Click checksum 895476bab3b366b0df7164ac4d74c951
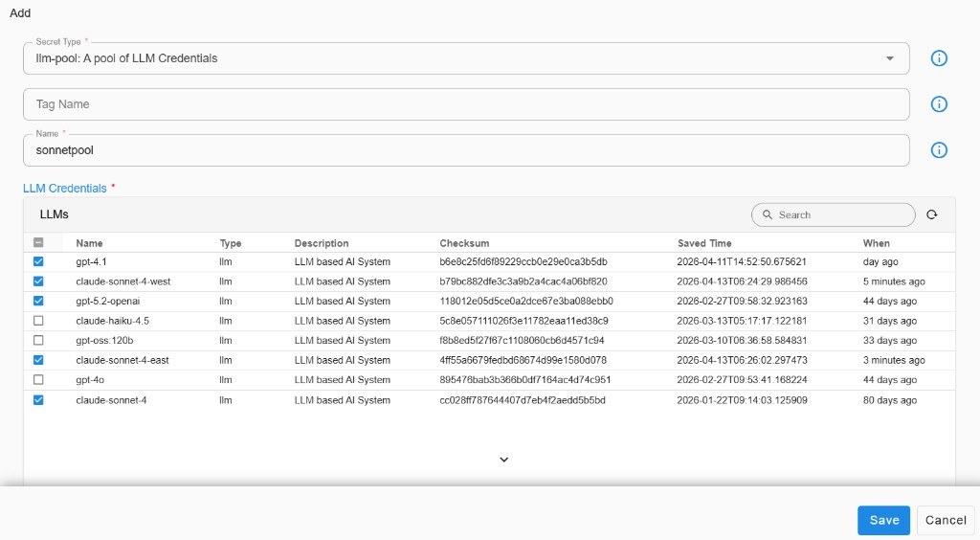The height and width of the screenshot is (540, 980). tap(525, 379)
